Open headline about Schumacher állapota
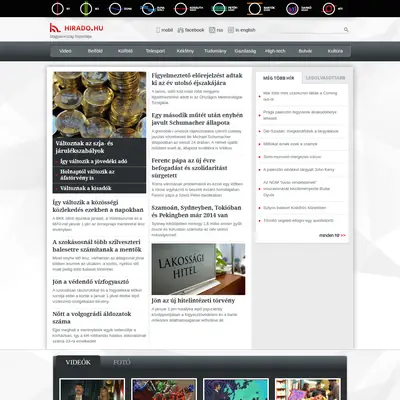Image resolution: width=400 pixels, height=400 pixels. click(x=197, y=119)
